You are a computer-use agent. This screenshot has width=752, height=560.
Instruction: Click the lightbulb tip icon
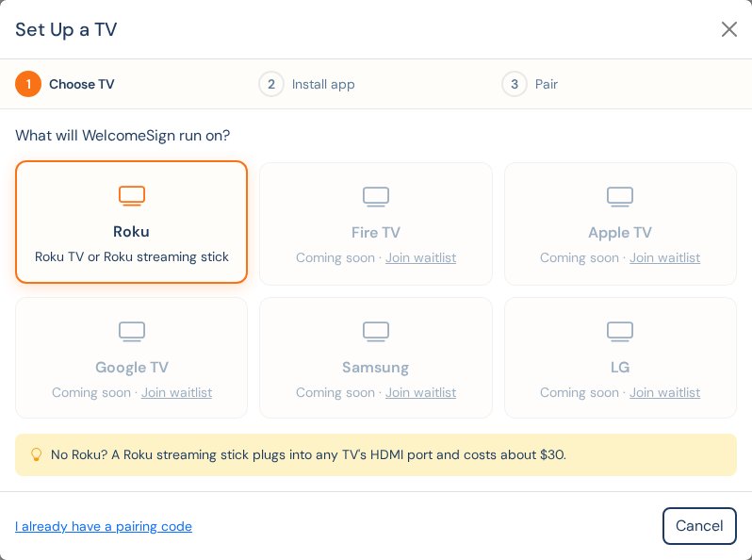[36, 454]
